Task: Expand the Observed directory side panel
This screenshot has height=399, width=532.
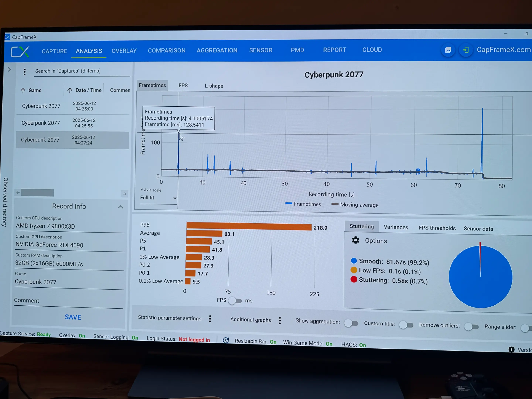Action: (9, 69)
